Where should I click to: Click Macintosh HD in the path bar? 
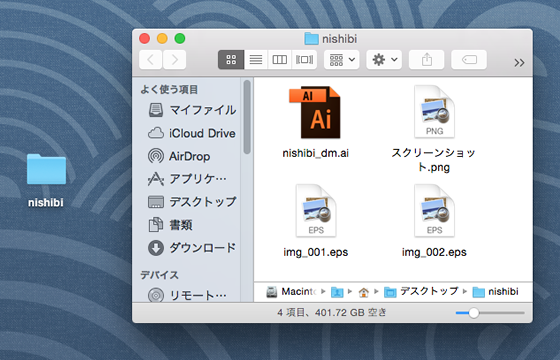point(291,292)
